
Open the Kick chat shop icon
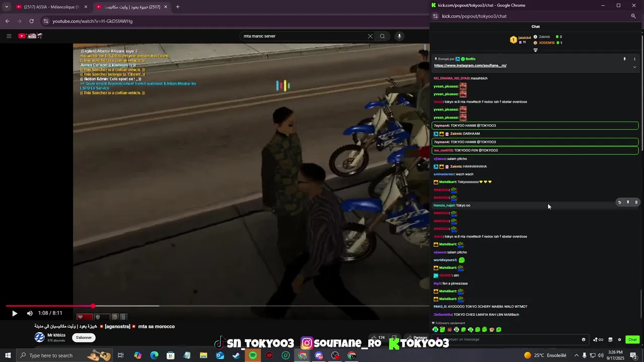(x=610, y=339)
